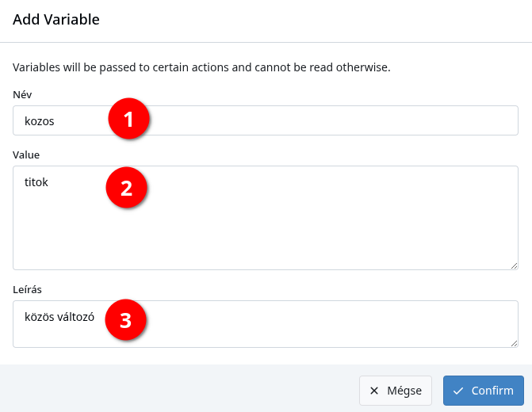Cancel with the Mégse button

pyautogui.click(x=396, y=391)
